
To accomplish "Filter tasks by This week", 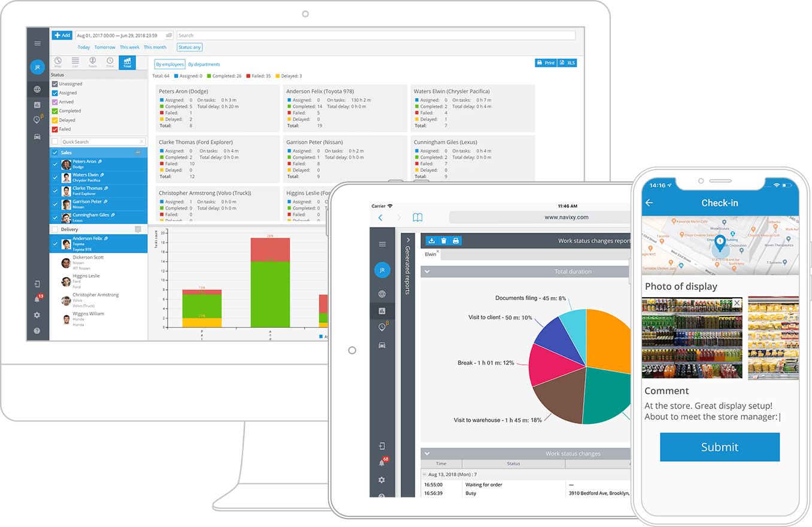I will 129,47.
